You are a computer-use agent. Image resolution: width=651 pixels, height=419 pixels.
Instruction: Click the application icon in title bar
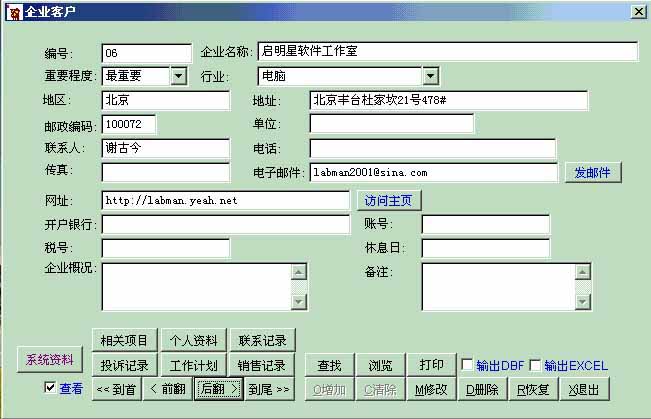(x=14, y=12)
